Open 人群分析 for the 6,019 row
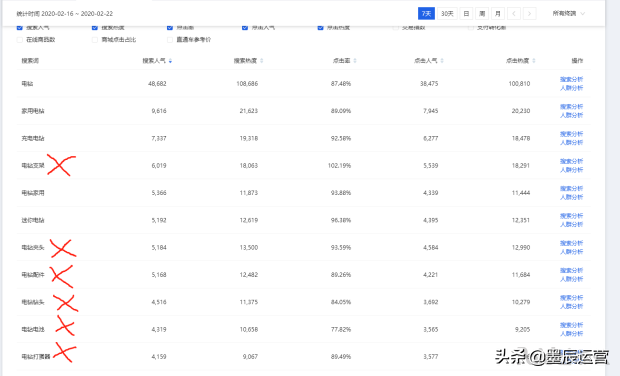The height and width of the screenshot is (376, 620). pyautogui.click(x=571, y=170)
